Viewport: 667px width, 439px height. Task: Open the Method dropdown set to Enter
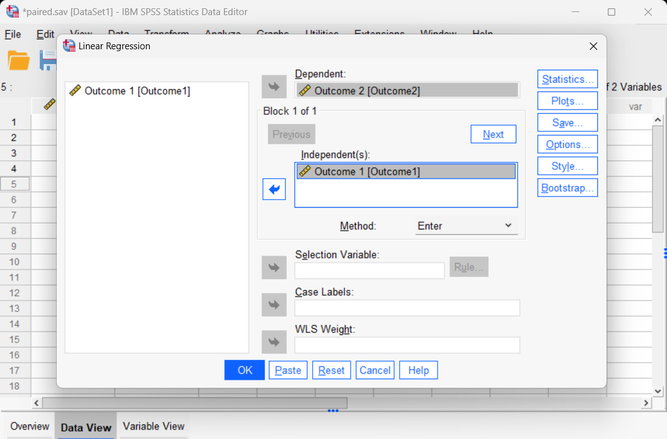point(466,226)
